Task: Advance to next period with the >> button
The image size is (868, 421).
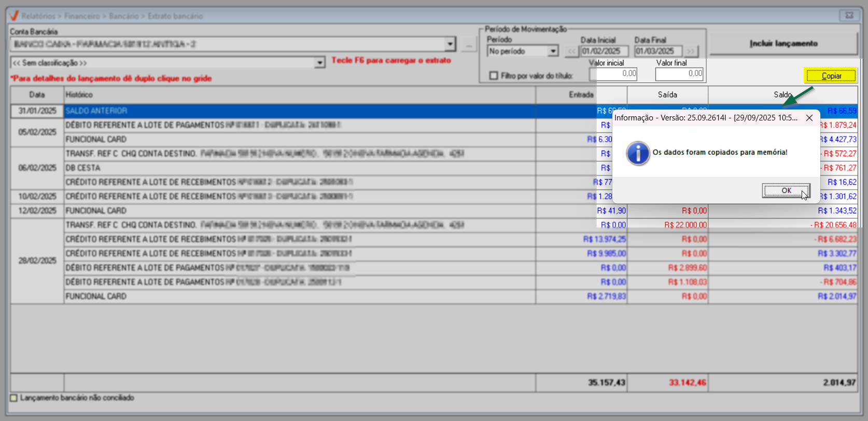Action: [x=691, y=51]
